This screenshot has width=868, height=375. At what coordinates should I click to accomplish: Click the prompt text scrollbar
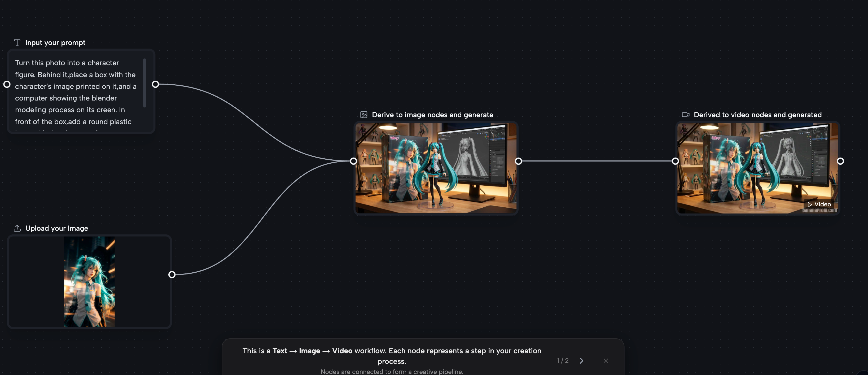(144, 83)
